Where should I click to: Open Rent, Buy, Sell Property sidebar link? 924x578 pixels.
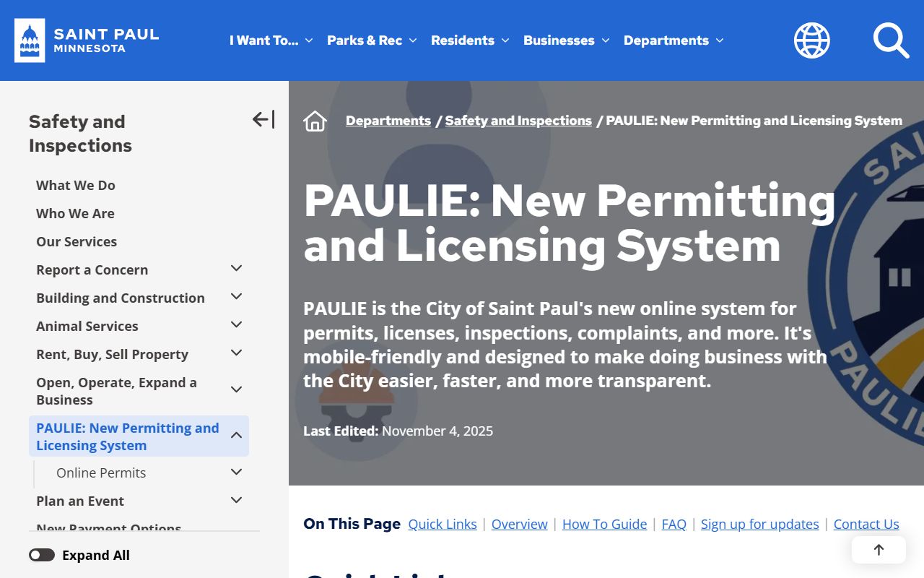113,354
